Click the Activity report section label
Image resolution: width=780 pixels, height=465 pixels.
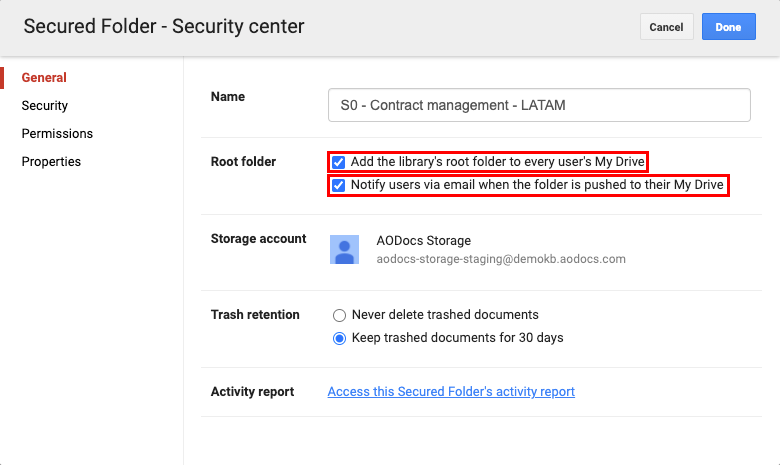pos(252,391)
